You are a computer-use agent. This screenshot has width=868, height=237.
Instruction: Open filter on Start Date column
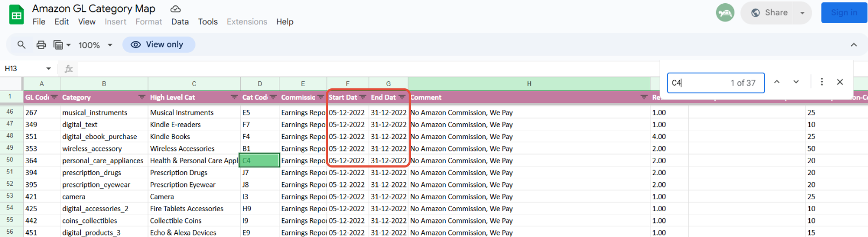[x=363, y=97]
